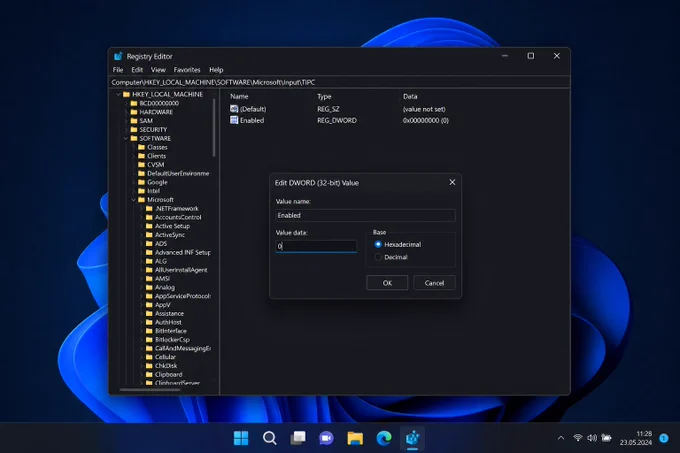680x453 pixels.
Task: Click the REG_DWORD type cell
Action: tap(337, 121)
